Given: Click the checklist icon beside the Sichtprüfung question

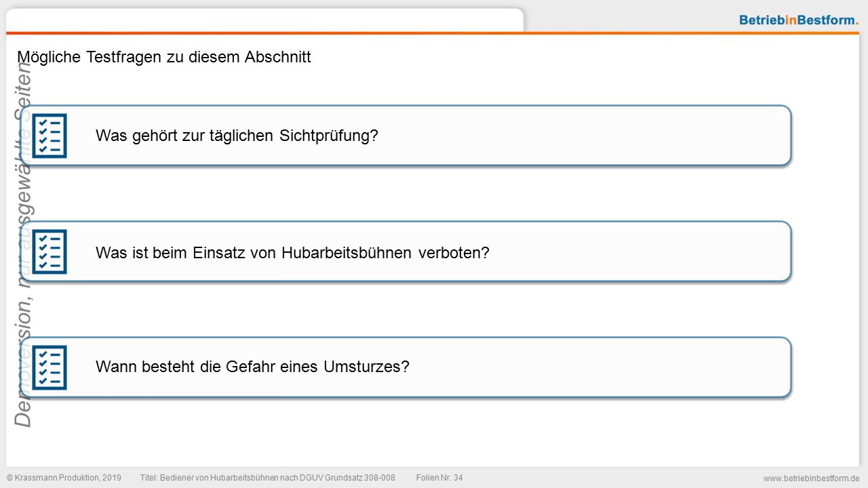Looking at the screenshot, I should (x=50, y=136).
